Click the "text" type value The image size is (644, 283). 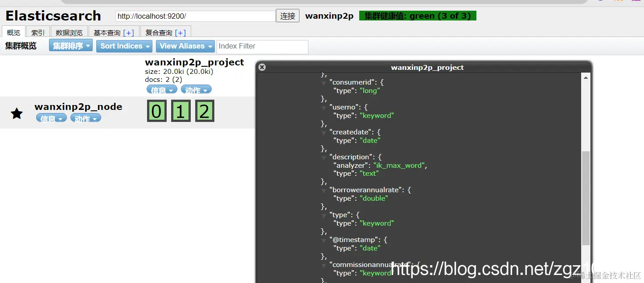click(369, 174)
